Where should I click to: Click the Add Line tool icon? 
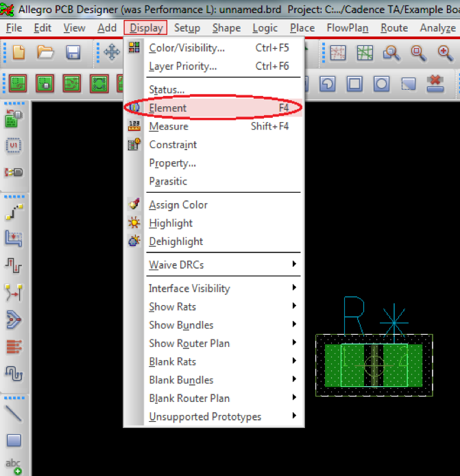click(x=14, y=414)
